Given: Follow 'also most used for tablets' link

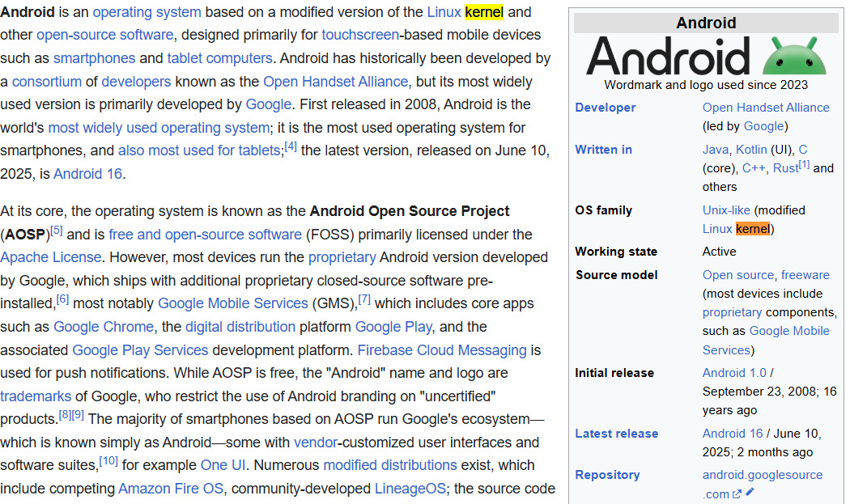Looking at the screenshot, I should click(199, 150).
